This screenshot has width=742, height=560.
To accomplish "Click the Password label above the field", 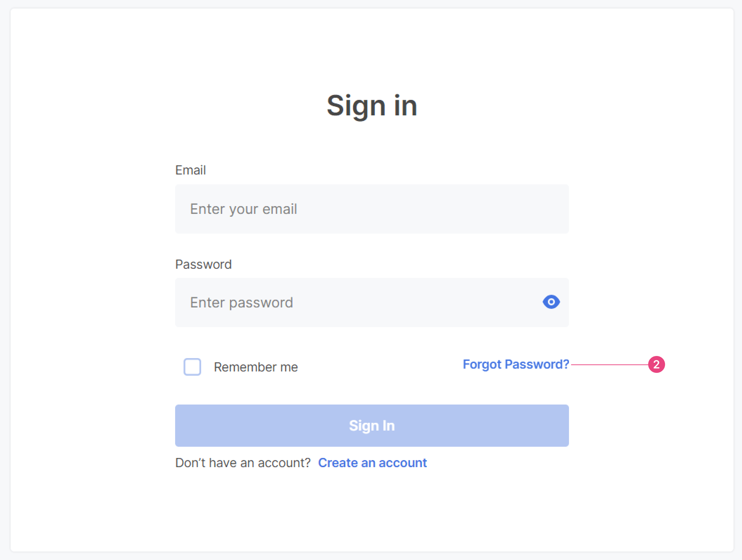I will click(x=203, y=264).
